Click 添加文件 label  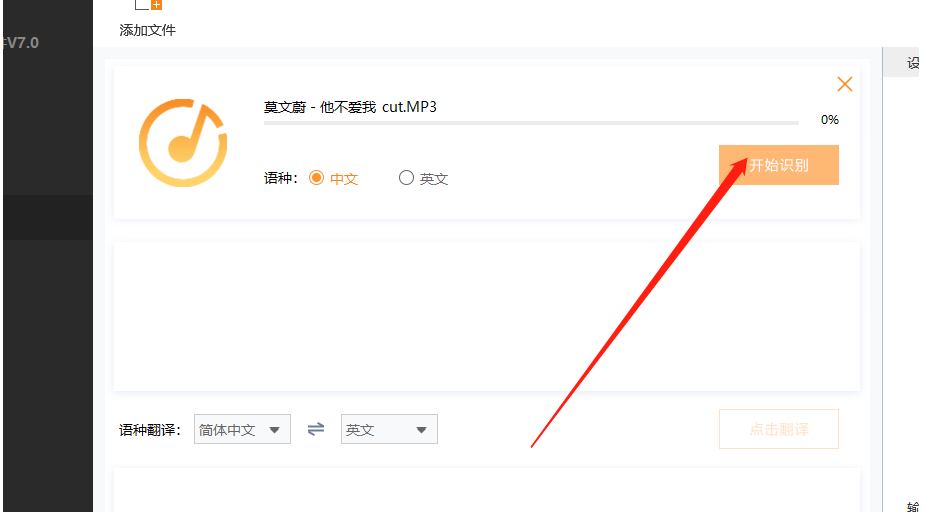148,30
